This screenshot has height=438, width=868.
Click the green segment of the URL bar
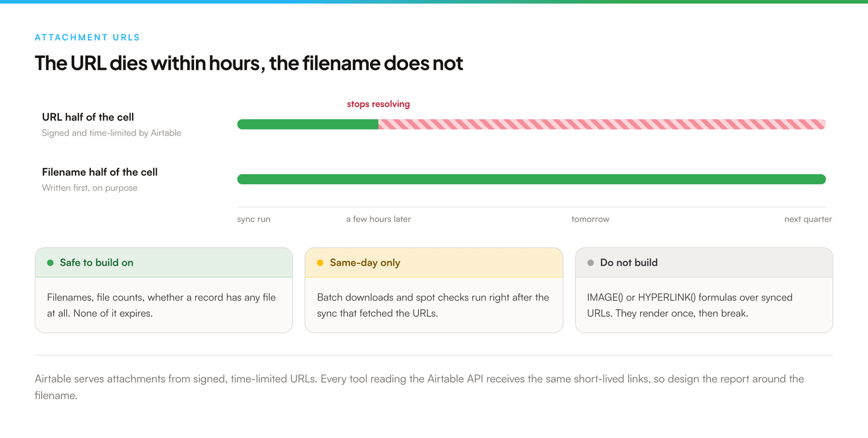tap(307, 124)
